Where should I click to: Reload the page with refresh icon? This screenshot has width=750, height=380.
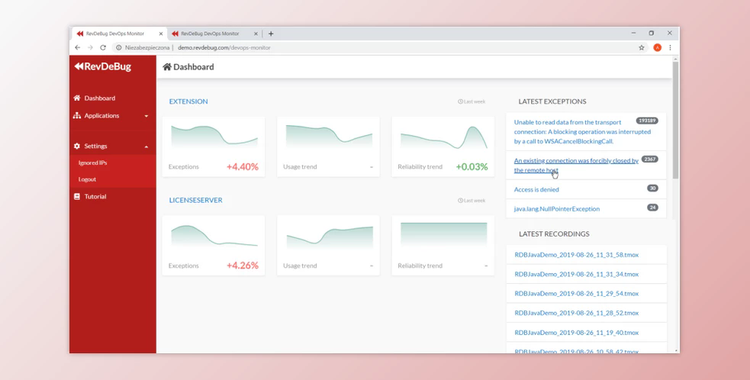103,47
